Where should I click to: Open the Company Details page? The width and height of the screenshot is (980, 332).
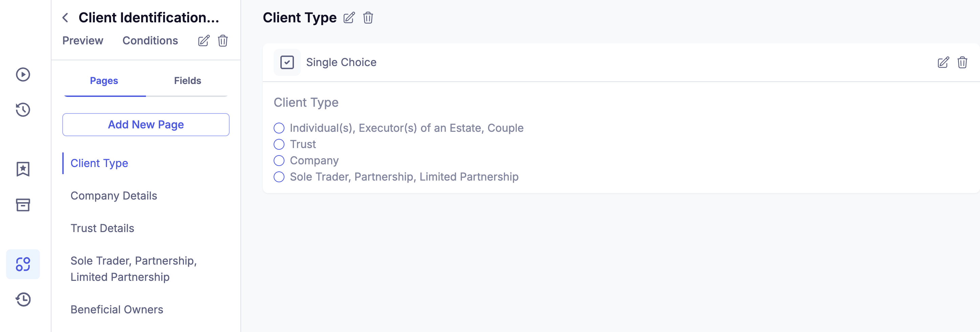113,196
